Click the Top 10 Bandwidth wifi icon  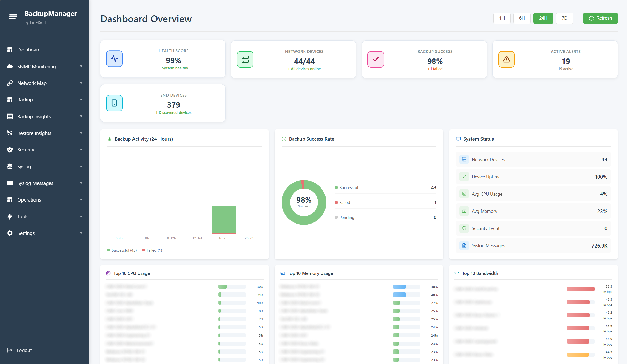[x=457, y=273]
